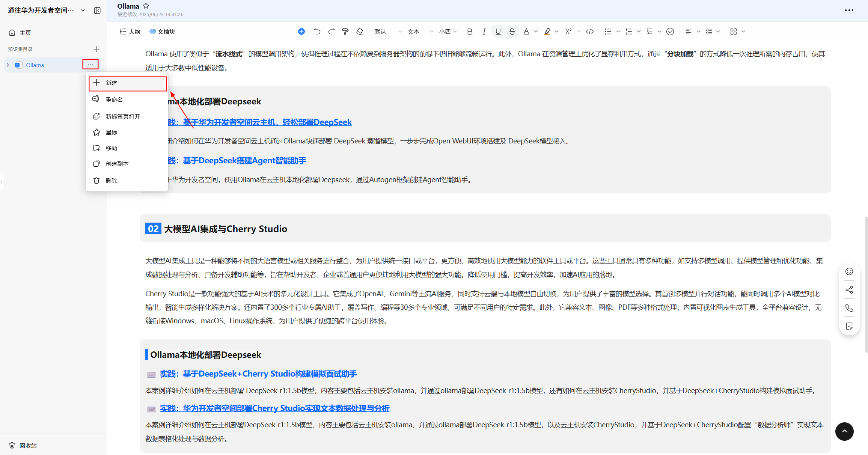The image size is (868, 455).
Task: Expand the bulleted list style arrow
Action: pyautogui.click(x=618, y=32)
